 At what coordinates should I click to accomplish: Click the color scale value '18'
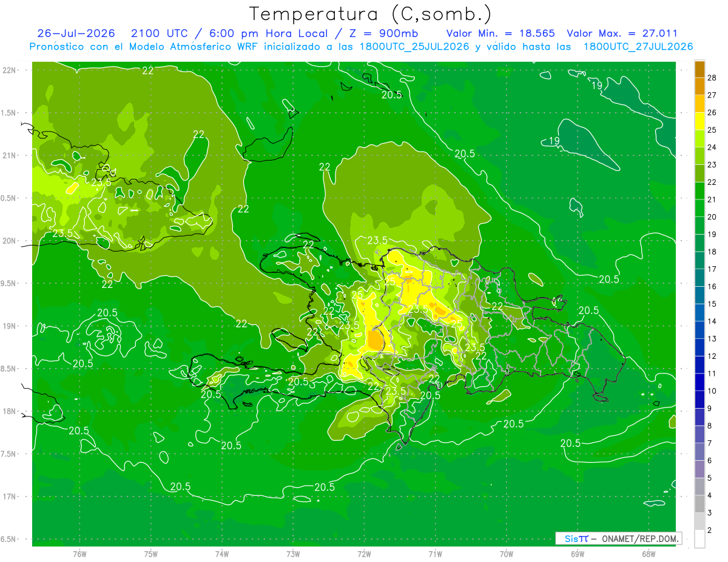[x=712, y=252]
